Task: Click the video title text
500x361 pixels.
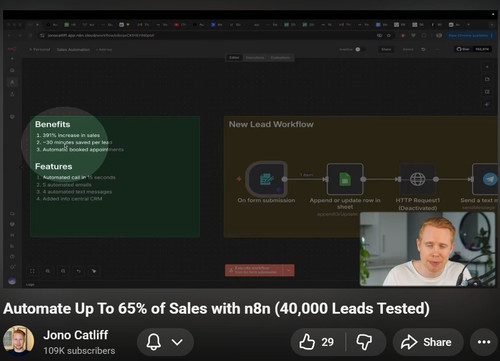Action: 216,309
